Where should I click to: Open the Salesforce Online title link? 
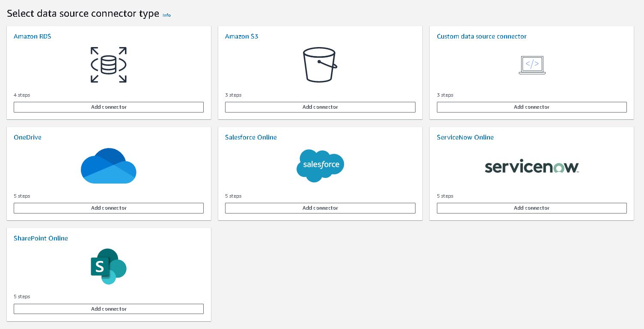(x=251, y=137)
